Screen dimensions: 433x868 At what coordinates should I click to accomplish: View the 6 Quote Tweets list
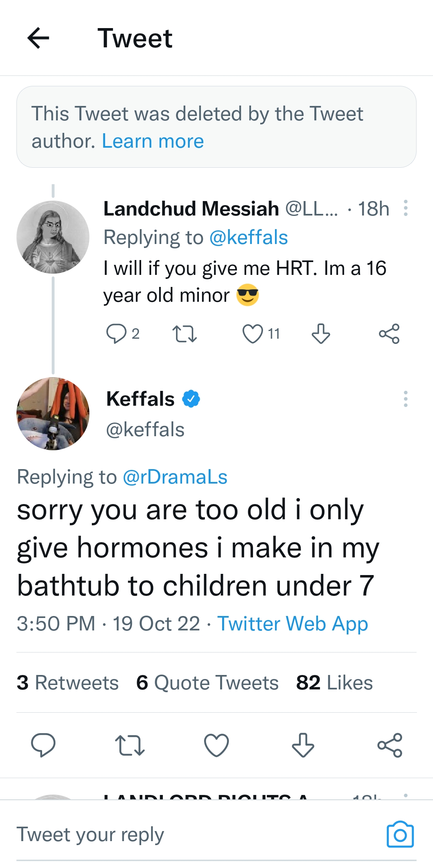click(x=207, y=683)
